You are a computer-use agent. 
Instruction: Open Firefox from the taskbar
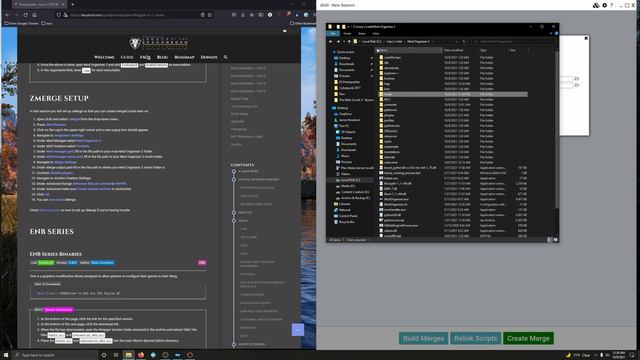click(141, 355)
